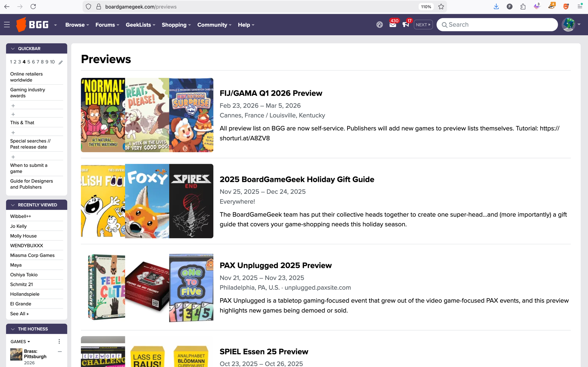Expand the account avatar dropdown arrow

(x=579, y=25)
